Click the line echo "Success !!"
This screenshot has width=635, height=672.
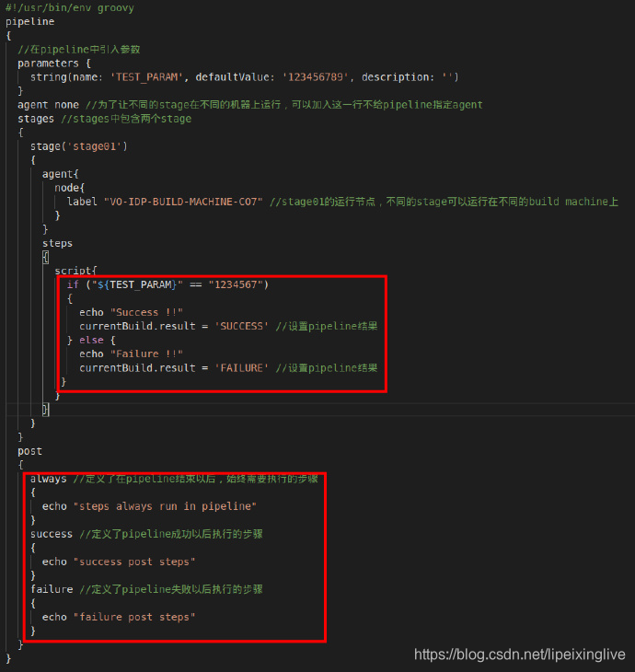(x=131, y=312)
